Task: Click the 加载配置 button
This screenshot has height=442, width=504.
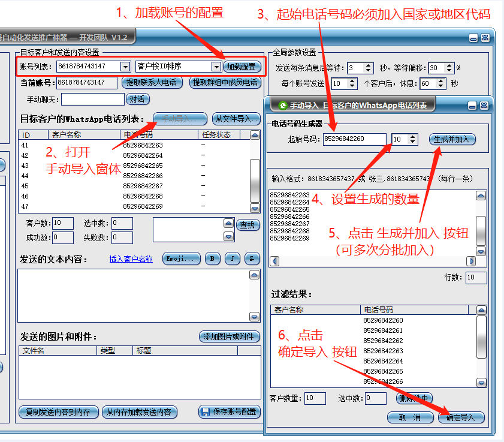Action: (242, 67)
